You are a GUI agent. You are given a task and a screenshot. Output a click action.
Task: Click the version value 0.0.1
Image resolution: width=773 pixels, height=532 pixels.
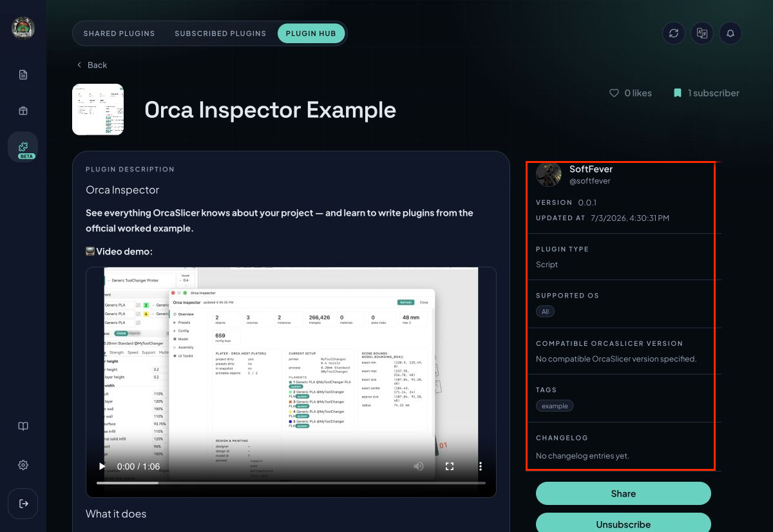[x=587, y=202]
